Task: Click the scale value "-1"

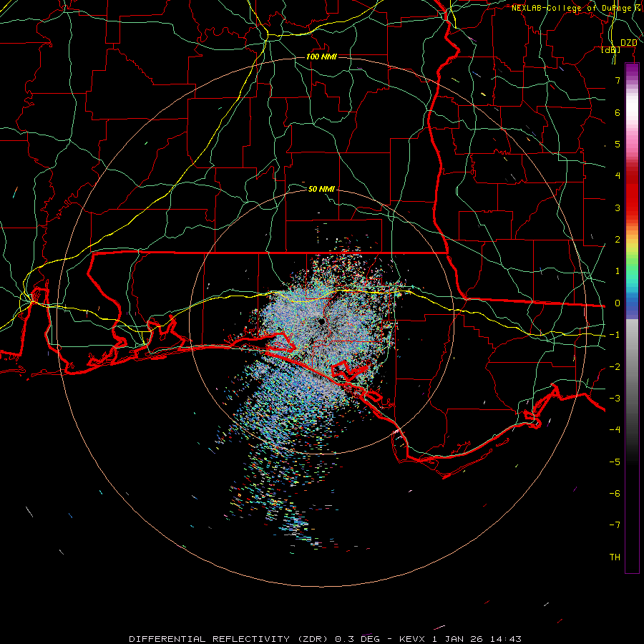Action: pos(615,335)
